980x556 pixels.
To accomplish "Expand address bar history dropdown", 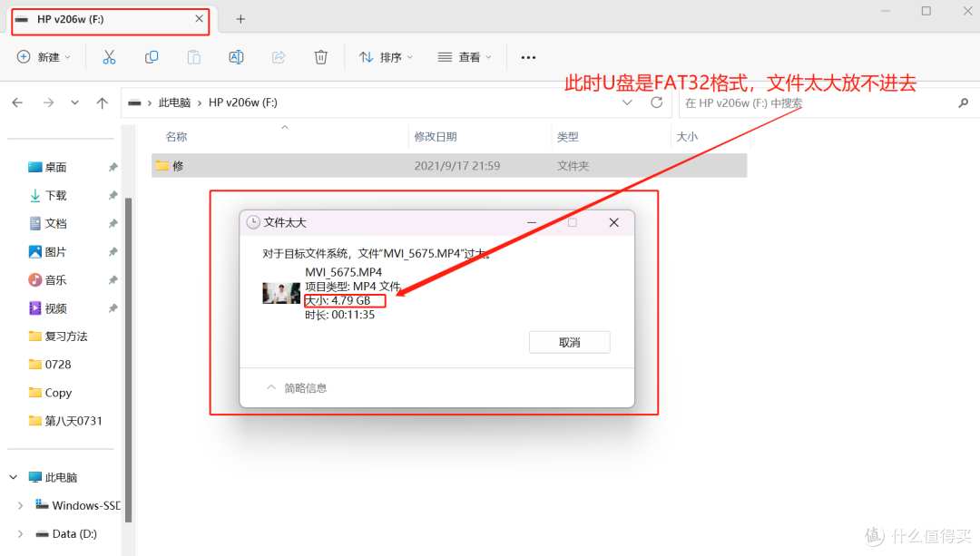I will pos(627,102).
